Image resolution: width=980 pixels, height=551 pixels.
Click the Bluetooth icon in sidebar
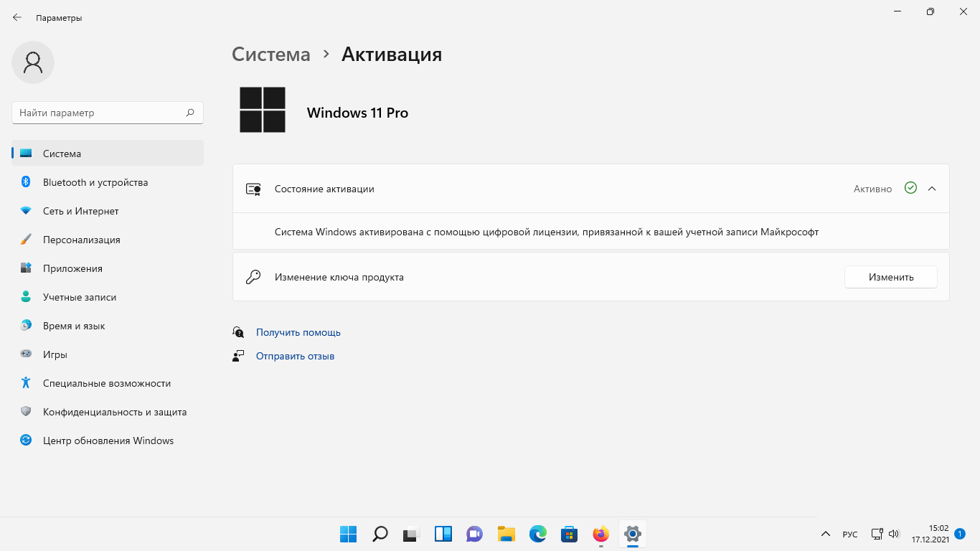coord(26,182)
